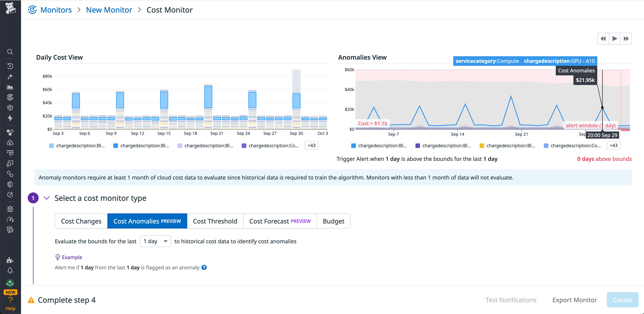The image size is (644, 314).
Task: Click the Dashboards graph icon in sidebar
Action: point(10,87)
